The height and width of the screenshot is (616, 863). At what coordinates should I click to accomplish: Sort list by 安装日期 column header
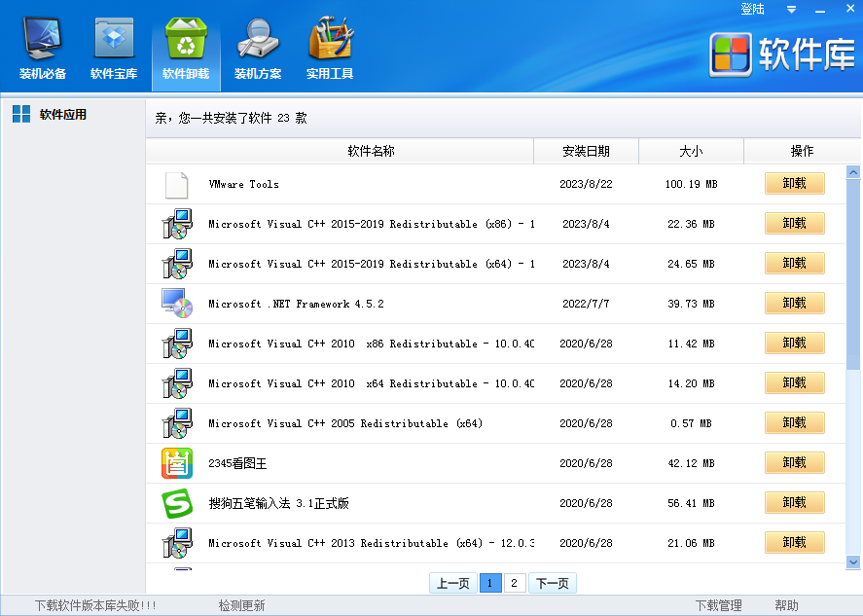[x=586, y=151]
